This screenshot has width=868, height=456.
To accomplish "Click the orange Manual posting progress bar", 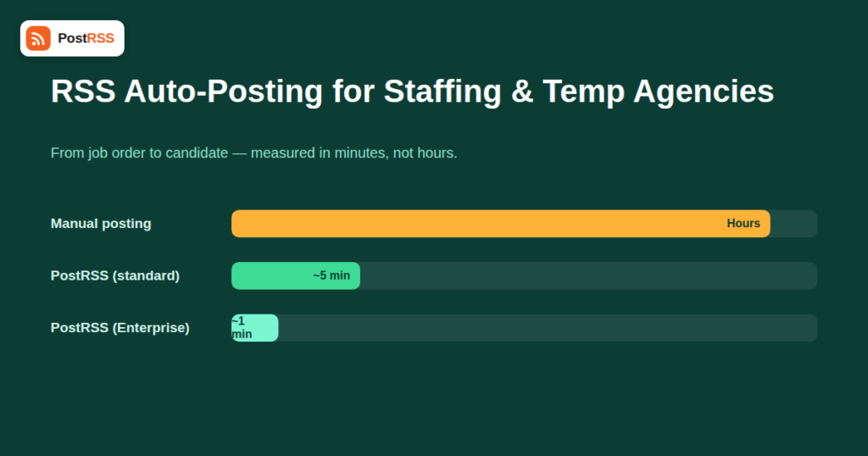I will [500, 224].
